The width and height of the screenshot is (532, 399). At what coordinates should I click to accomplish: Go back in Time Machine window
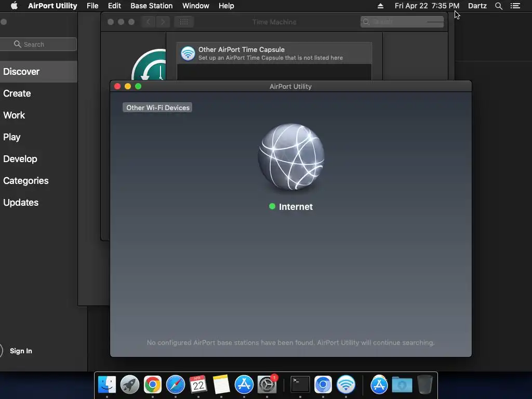pyautogui.click(x=148, y=22)
